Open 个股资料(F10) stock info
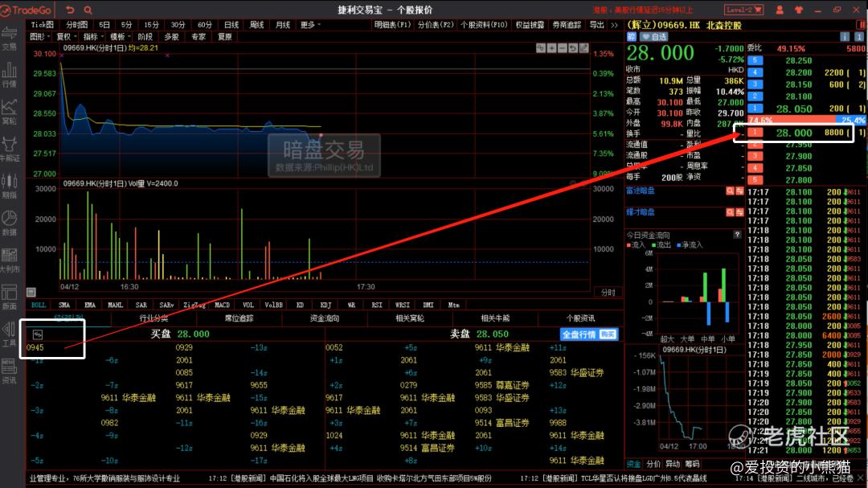The width and height of the screenshot is (868, 488). (x=484, y=24)
